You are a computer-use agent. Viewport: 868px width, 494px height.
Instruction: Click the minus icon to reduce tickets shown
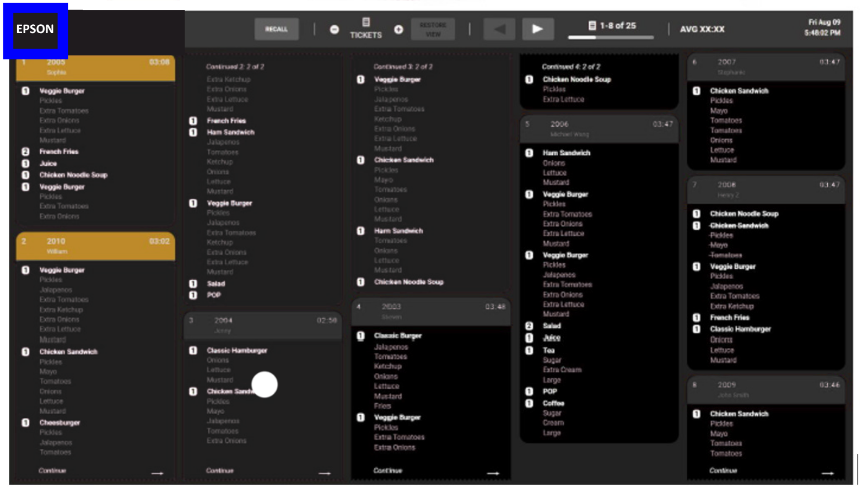pos(334,30)
